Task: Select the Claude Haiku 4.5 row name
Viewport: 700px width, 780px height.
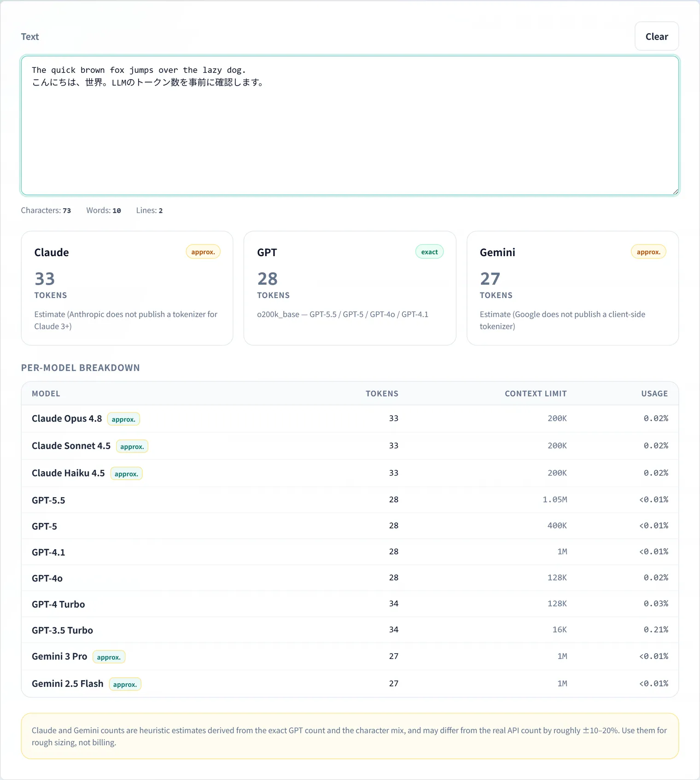Action: click(x=68, y=473)
